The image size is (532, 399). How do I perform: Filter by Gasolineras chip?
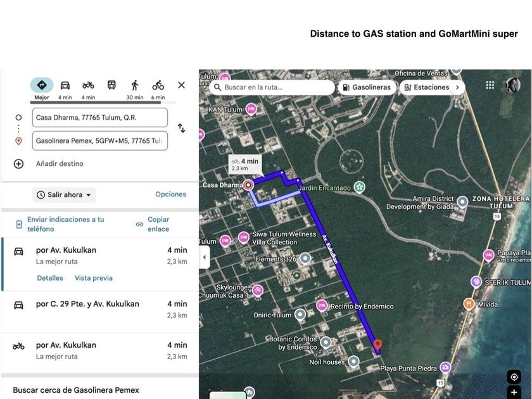(367, 87)
